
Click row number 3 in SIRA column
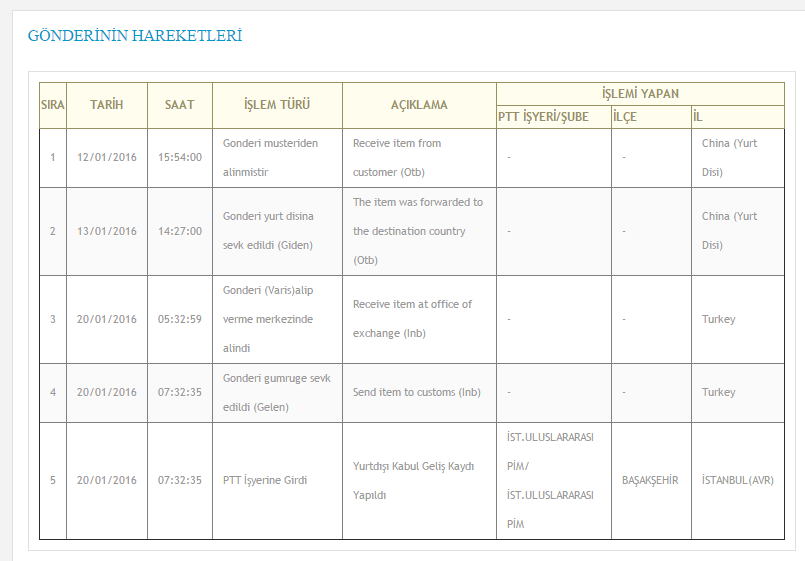point(53,319)
